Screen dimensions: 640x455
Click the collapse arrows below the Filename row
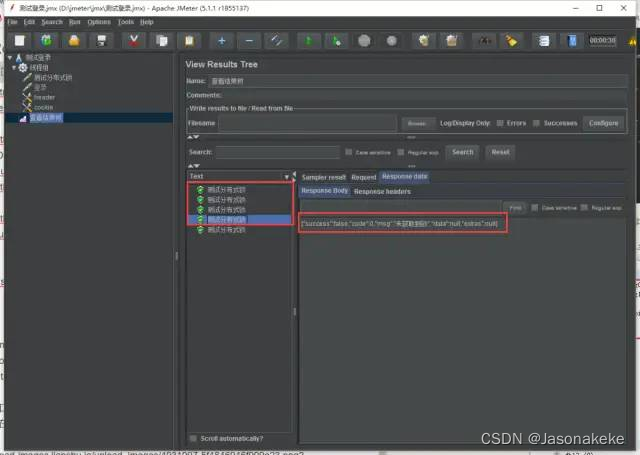click(x=193, y=137)
